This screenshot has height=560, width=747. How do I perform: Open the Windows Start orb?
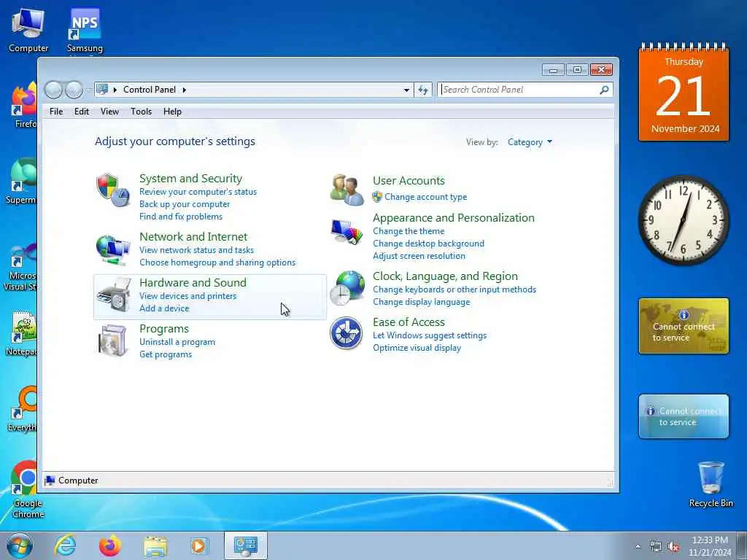20,545
